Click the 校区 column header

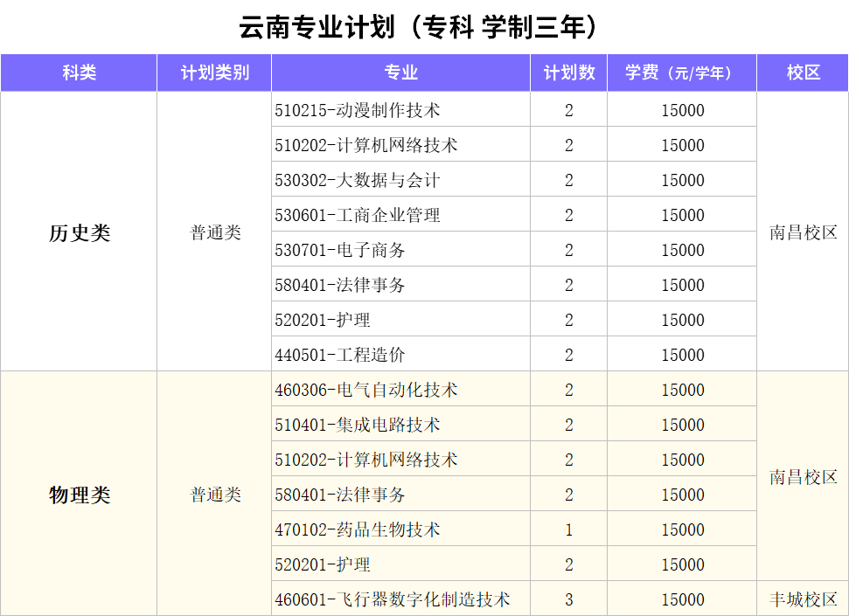[x=803, y=73]
